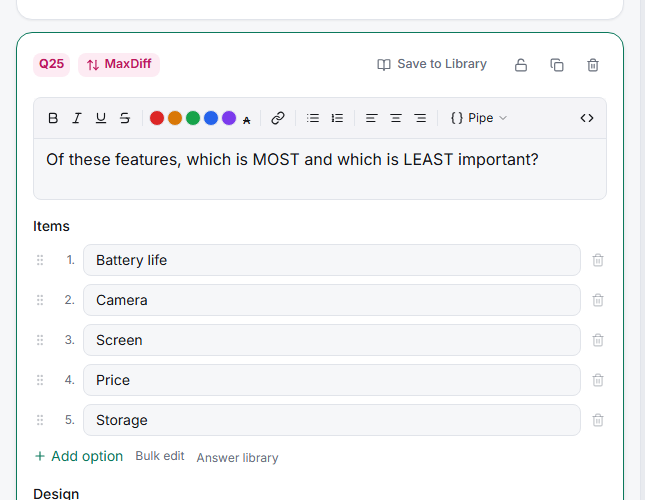Center align the text

click(x=396, y=118)
